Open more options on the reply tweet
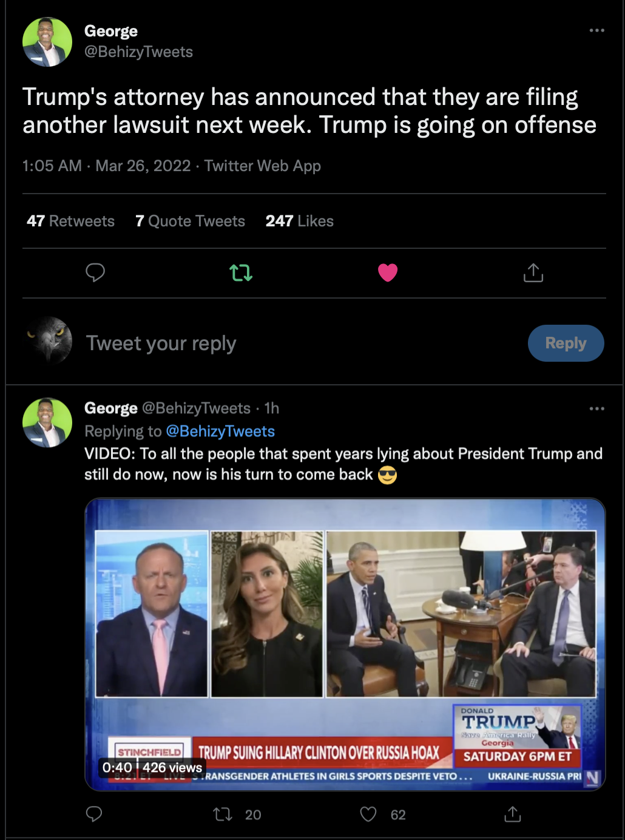This screenshot has height=840, width=625. pos(596,408)
